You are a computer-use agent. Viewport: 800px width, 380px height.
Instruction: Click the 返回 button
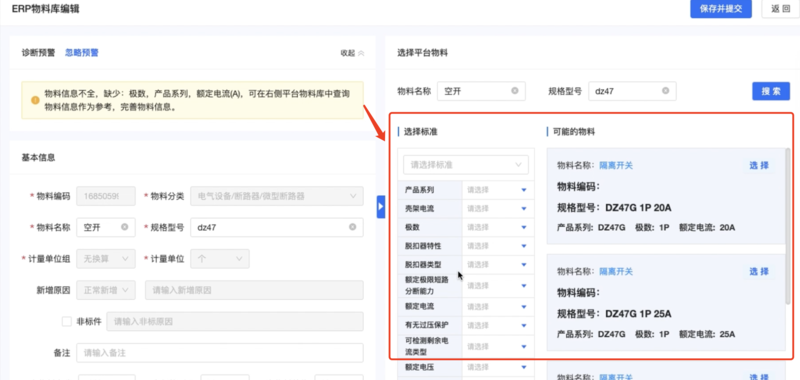click(780, 9)
